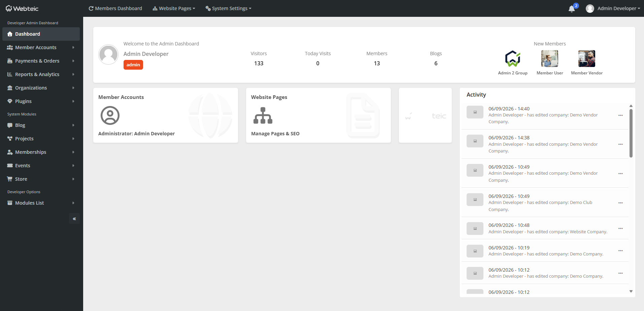Click the Blog comment icon in sidebar
Screen dimensions: 644x311
(x=10, y=125)
